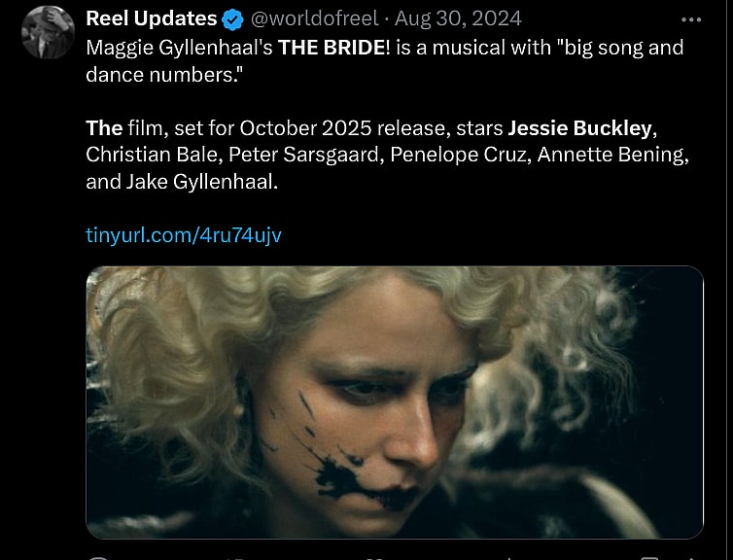Click the Aug 30, 2024 timestamp
The width and height of the screenshot is (733, 560).
pyautogui.click(x=458, y=18)
